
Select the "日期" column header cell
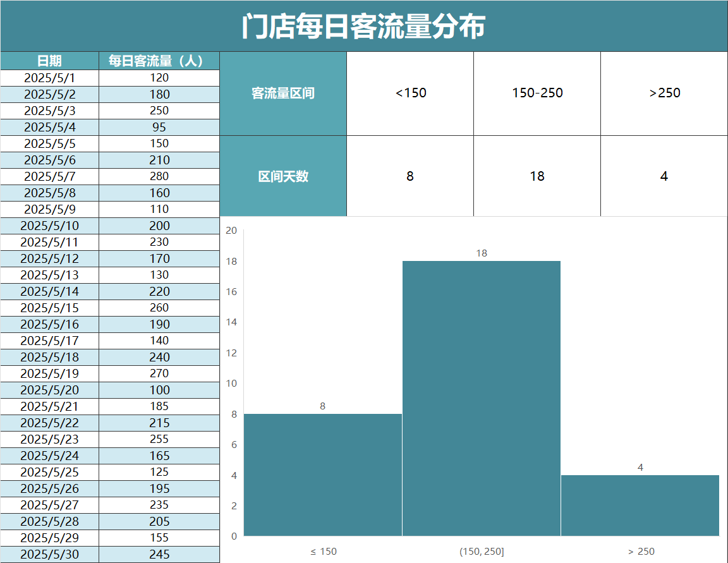[x=49, y=61]
